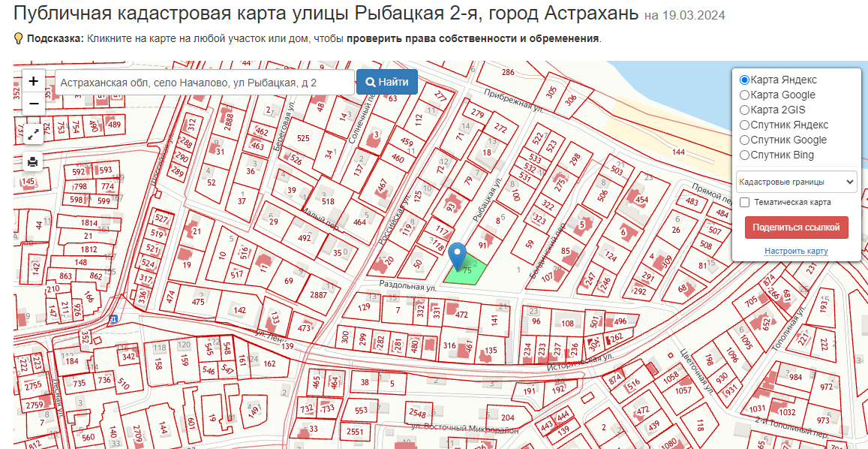Select the Карта Яндекс radio button
This screenshot has width=868, height=449.
pos(744,80)
